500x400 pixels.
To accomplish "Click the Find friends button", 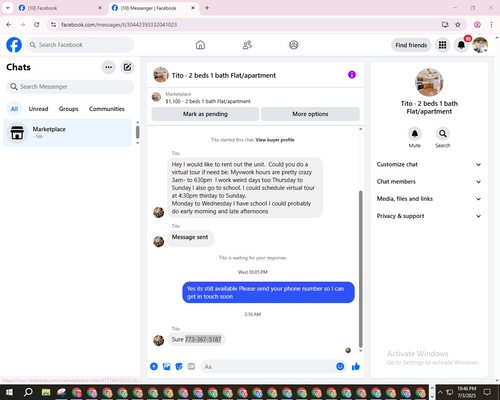I will coord(411,45).
